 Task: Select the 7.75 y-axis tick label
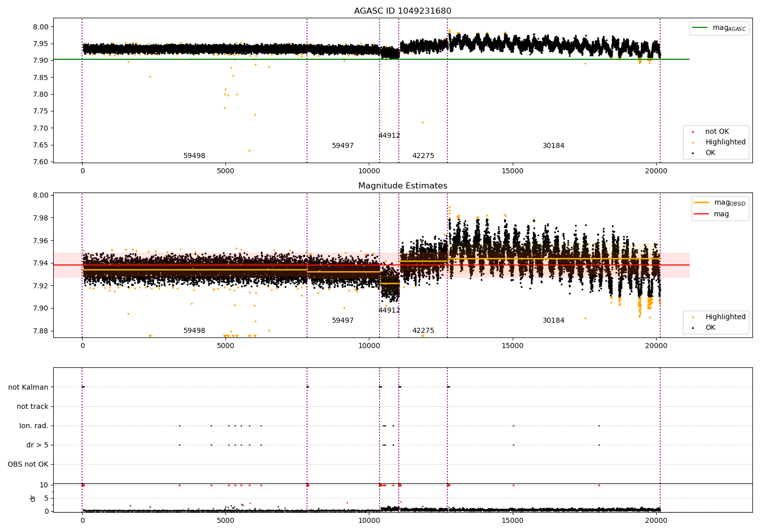[41, 111]
